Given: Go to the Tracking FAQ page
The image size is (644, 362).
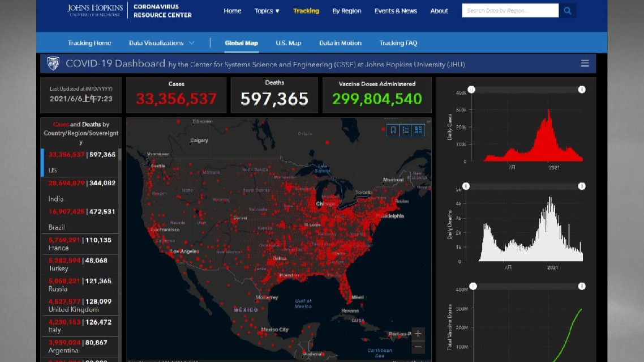Looking at the screenshot, I should [x=398, y=43].
